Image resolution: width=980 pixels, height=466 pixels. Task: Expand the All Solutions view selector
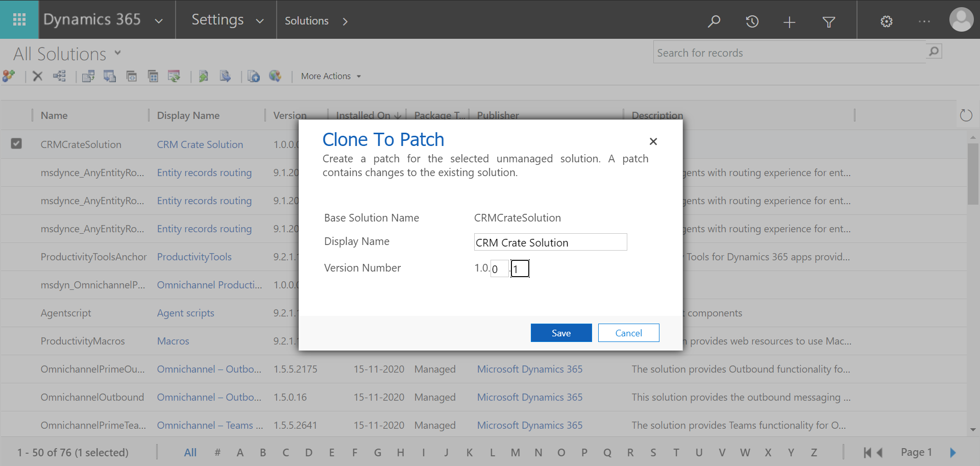click(118, 53)
